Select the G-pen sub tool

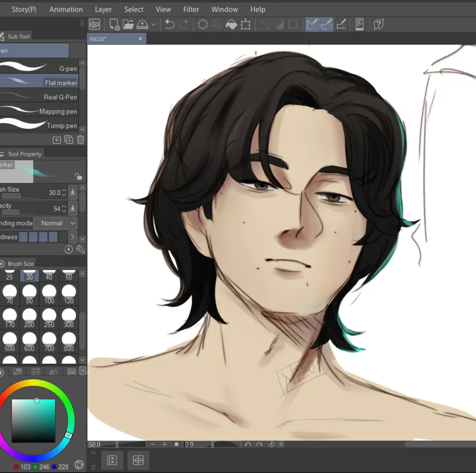(39, 68)
